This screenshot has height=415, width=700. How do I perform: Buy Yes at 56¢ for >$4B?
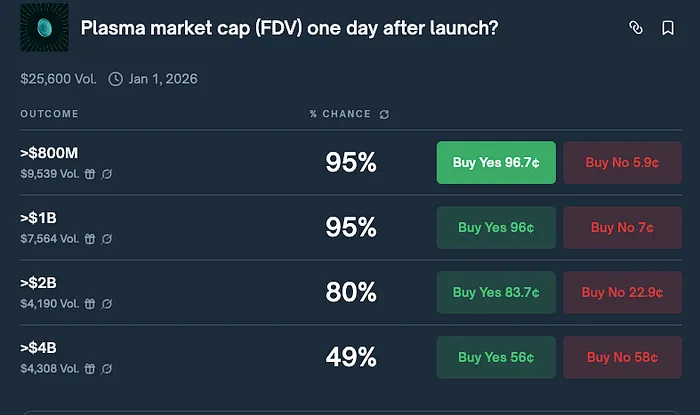[x=496, y=357]
